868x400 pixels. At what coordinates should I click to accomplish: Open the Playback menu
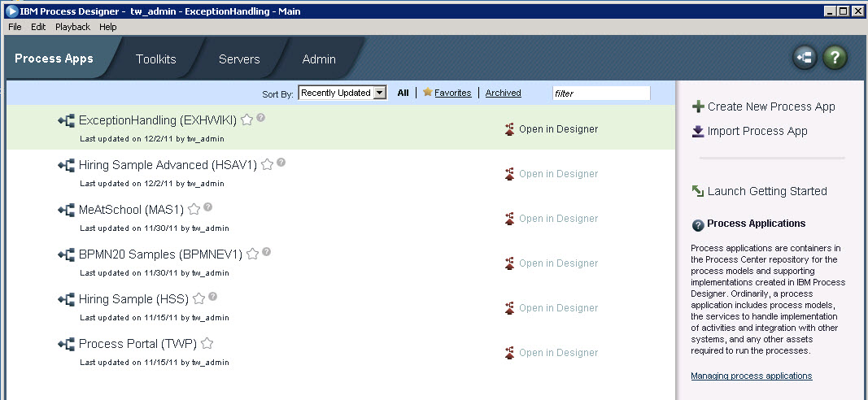[73, 27]
